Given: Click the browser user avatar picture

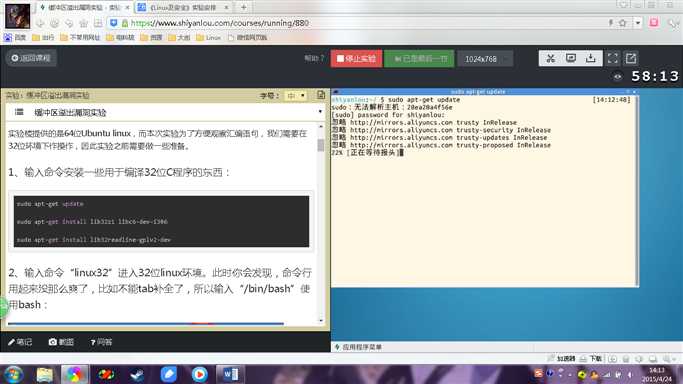Looking at the screenshot, I should click(17, 16).
